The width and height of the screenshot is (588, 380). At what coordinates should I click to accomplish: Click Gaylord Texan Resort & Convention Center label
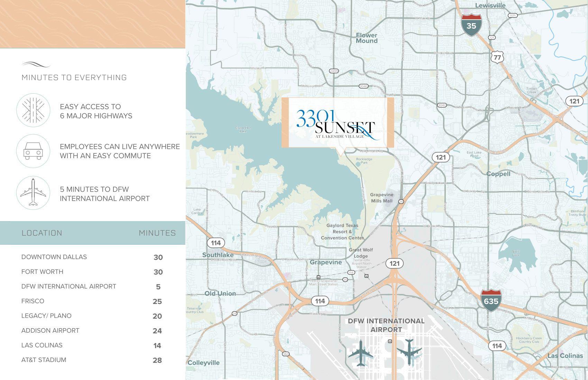tap(342, 232)
